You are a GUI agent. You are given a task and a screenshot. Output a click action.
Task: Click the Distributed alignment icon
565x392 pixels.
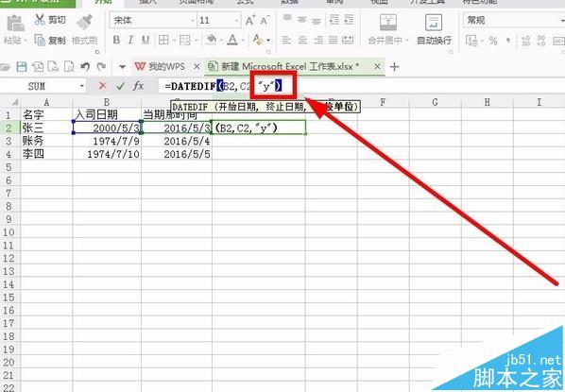[348, 40]
